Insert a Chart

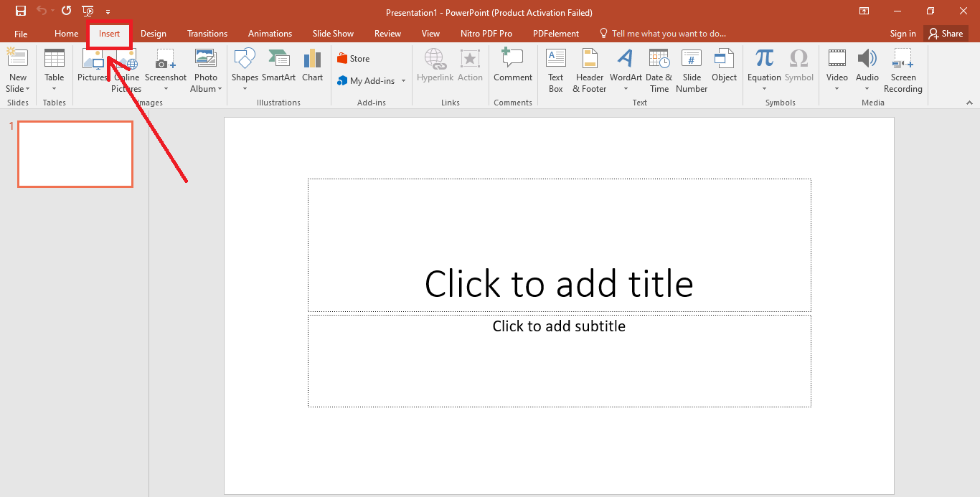[x=312, y=70]
